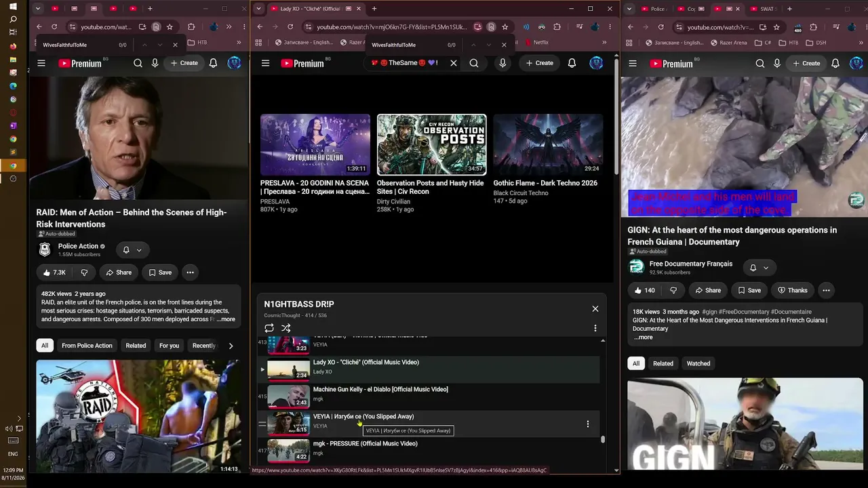Image resolution: width=868 pixels, height=488 pixels.
Task: Send Thanks on the GIGN documentary
Action: 792,290
